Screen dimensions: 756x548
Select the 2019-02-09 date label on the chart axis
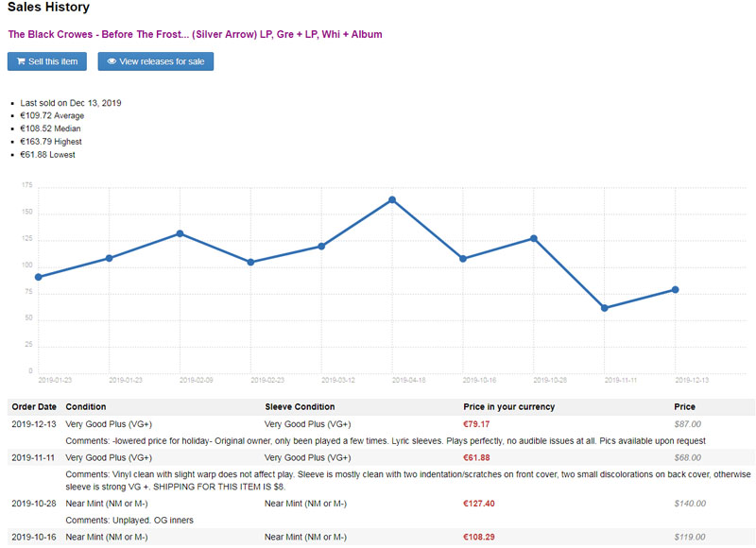[197, 380]
